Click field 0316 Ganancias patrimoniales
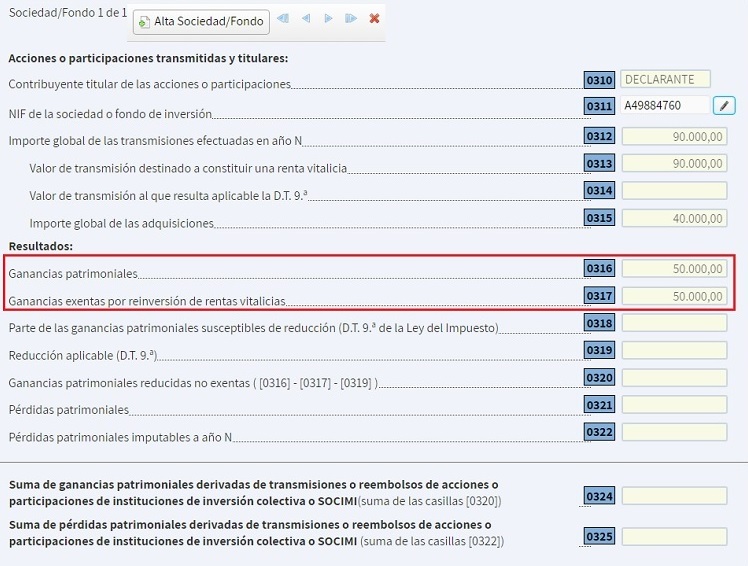Screen dimensions: 748x566 click(x=675, y=268)
